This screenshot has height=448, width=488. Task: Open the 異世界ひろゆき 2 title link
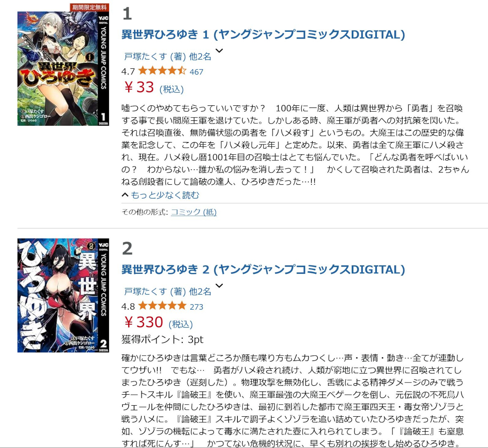[263, 269]
